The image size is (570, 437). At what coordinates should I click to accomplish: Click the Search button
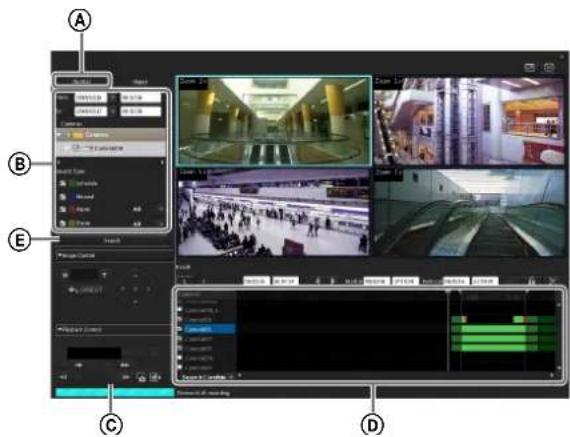(x=112, y=241)
